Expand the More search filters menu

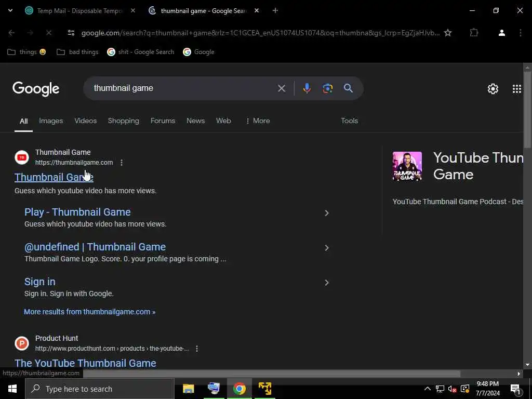pyautogui.click(x=258, y=121)
